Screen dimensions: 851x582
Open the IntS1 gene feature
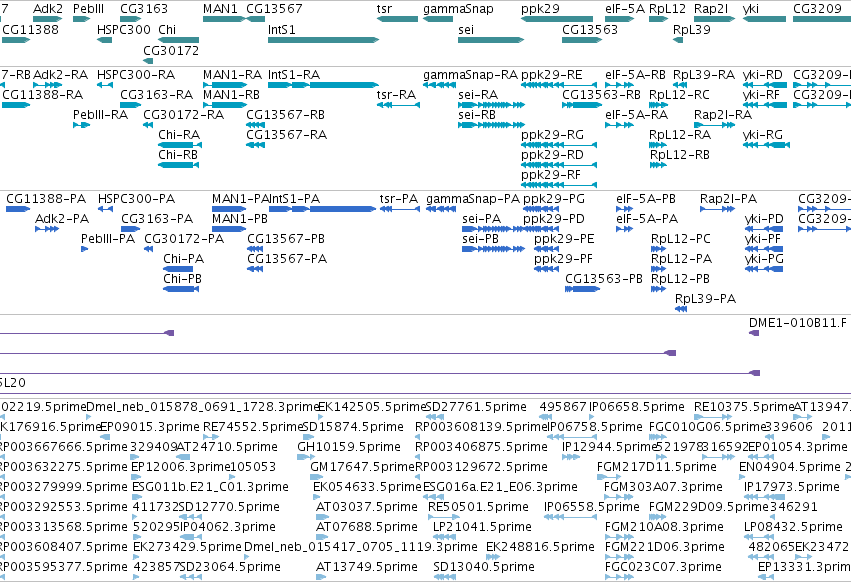coord(323,40)
